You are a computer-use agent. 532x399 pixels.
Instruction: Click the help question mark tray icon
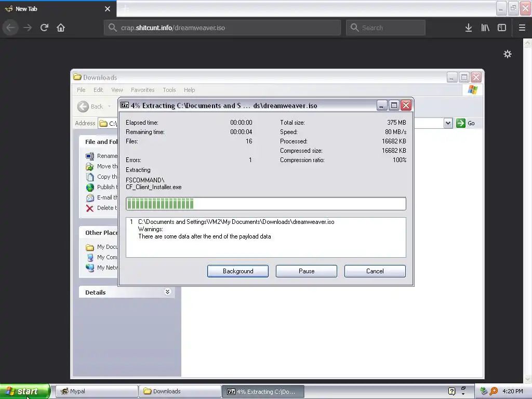pyautogui.click(x=451, y=391)
